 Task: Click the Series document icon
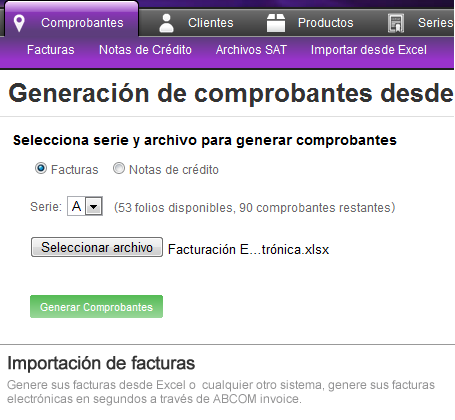(x=396, y=23)
